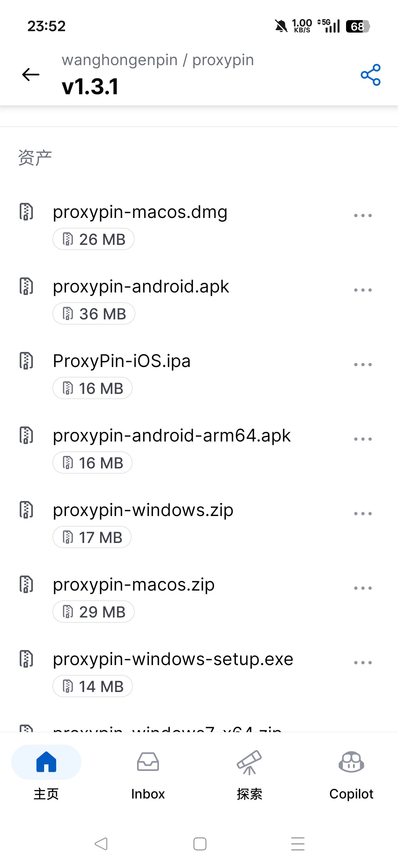Tap the 16 MB badge under ProxyPin-iOS.ipa
The width and height of the screenshot is (398, 868).
point(92,388)
